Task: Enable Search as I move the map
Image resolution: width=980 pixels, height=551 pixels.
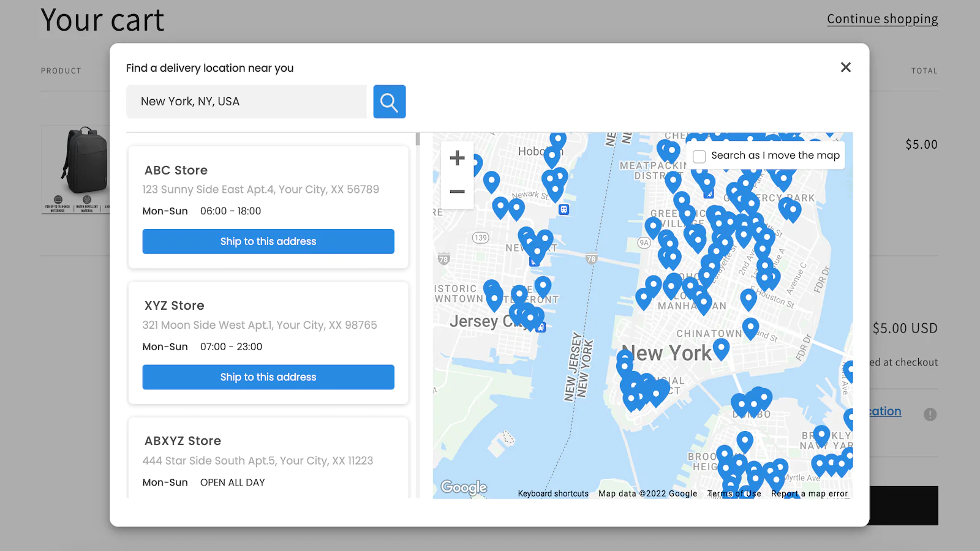Action: point(699,156)
